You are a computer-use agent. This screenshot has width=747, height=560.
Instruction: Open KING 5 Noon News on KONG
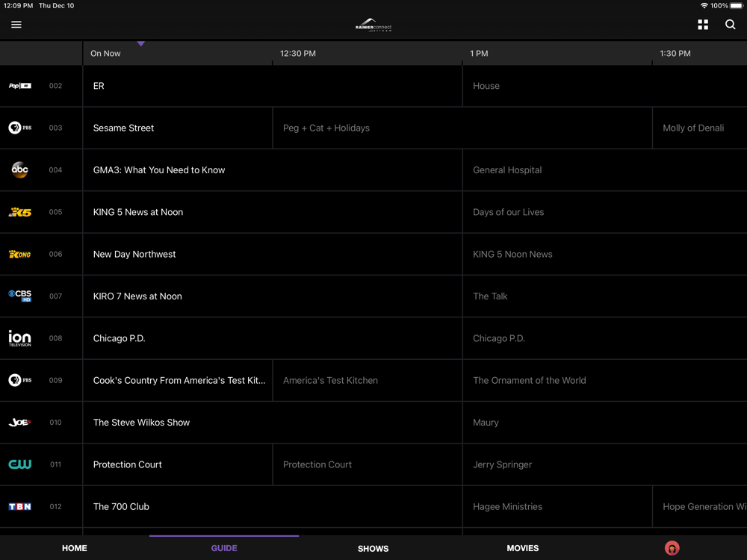pyautogui.click(x=604, y=254)
